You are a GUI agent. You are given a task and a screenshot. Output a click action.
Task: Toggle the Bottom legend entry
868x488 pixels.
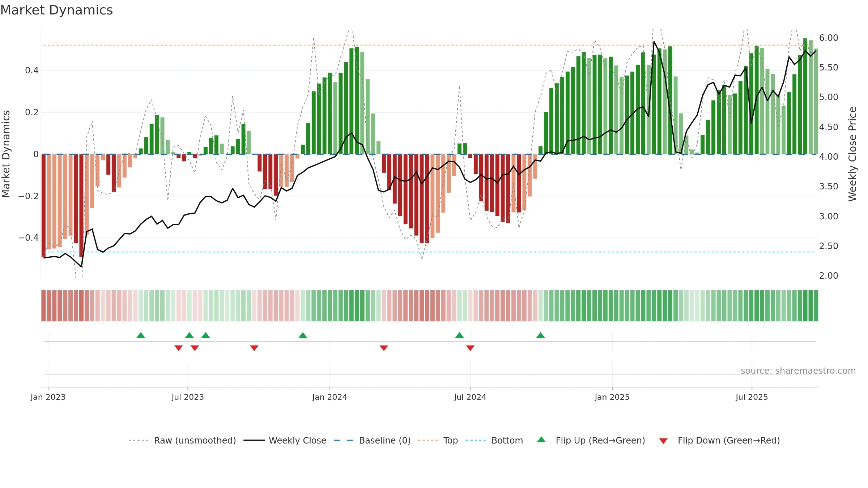494,440
